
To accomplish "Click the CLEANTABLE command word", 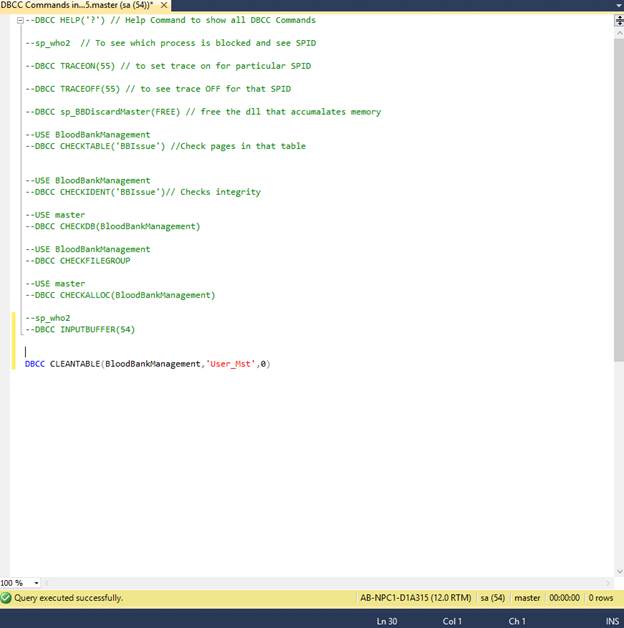I will coord(75,364).
